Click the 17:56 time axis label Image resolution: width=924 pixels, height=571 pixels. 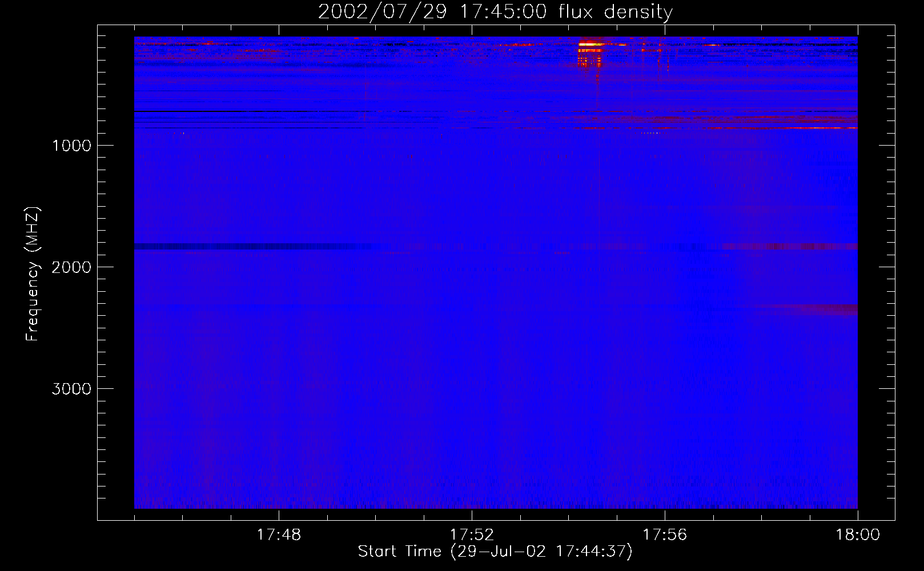coord(665,535)
